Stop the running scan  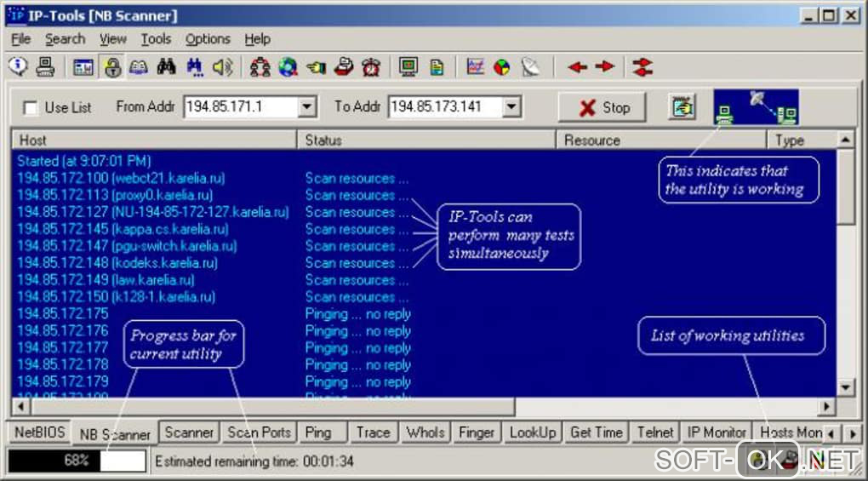(x=602, y=107)
